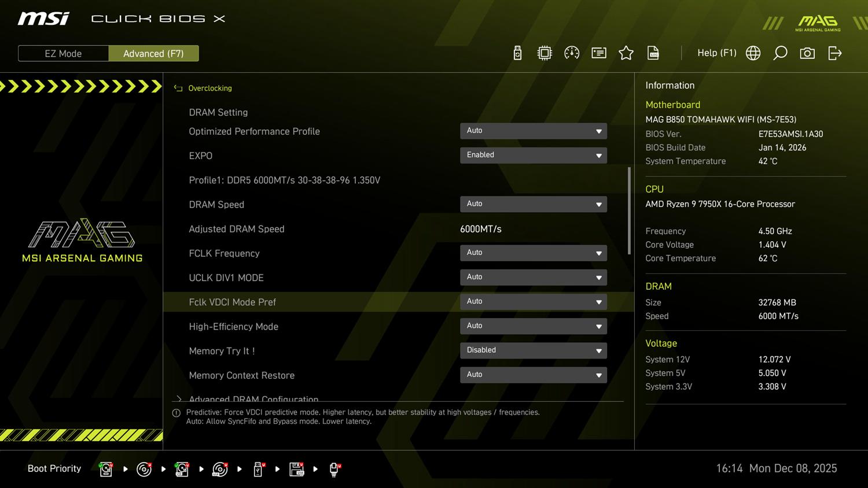The height and width of the screenshot is (488, 868).
Task: Open the Memory Try It ! dropdown
Action: pos(533,350)
